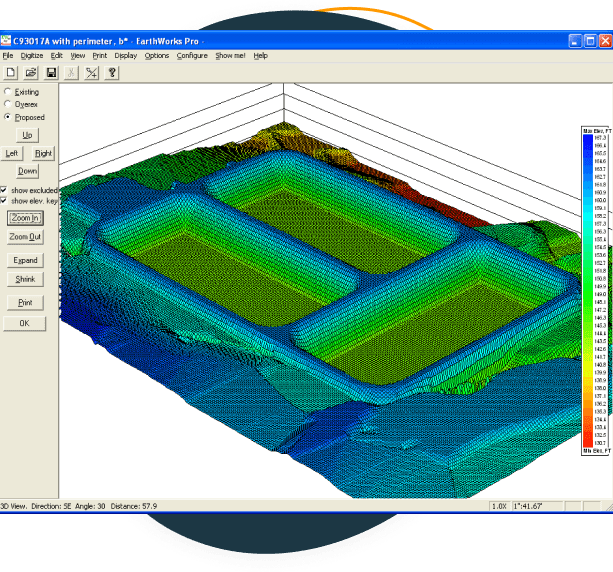This screenshot has width=613, height=572.
Task: Open the Show me! menu
Action: tap(230, 56)
